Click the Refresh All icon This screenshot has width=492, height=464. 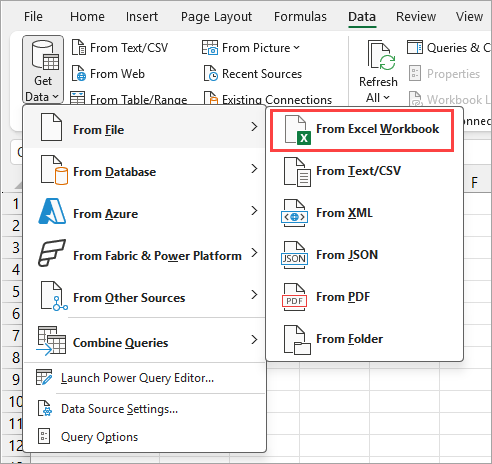[x=381, y=55]
